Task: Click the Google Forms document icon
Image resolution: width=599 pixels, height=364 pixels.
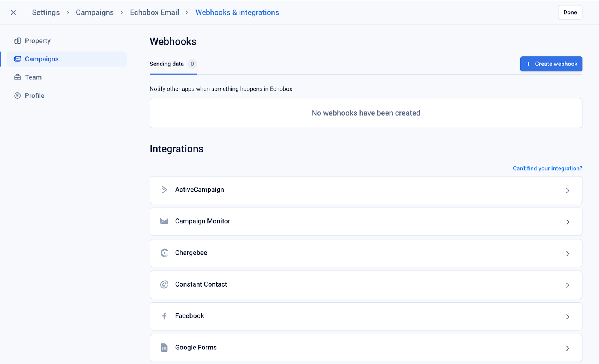Action: click(x=164, y=348)
